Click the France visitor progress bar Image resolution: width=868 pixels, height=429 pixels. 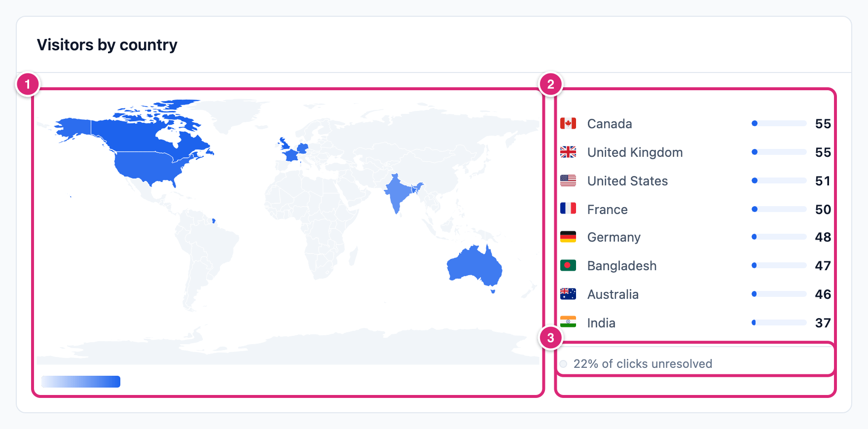pyautogui.click(x=779, y=209)
